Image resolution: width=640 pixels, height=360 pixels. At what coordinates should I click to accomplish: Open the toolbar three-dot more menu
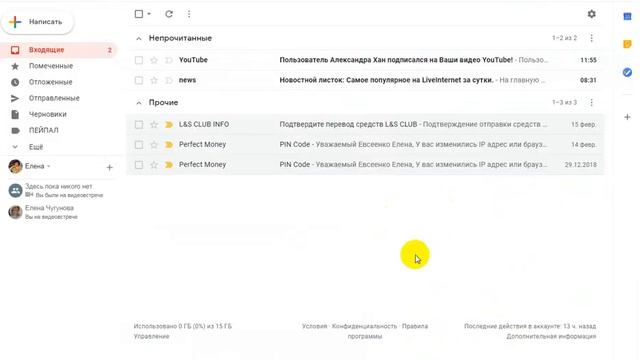(x=189, y=14)
